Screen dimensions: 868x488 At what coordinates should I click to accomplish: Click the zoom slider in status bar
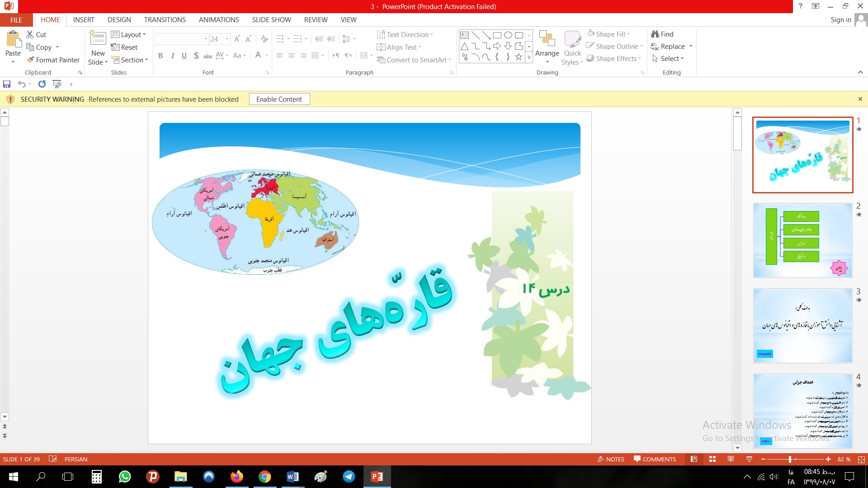click(790, 459)
